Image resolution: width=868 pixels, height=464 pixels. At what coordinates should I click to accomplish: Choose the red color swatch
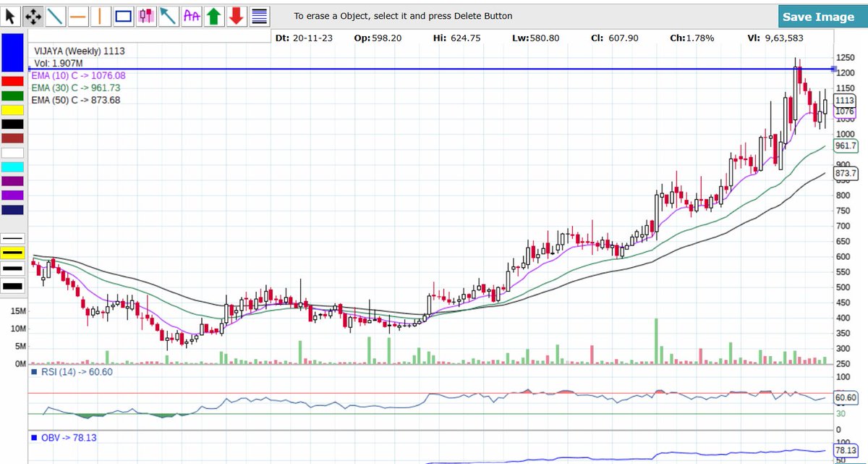pos(13,81)
